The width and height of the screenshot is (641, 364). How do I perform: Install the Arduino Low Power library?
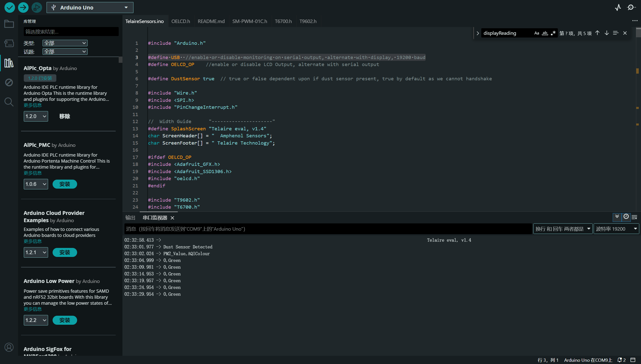(65, 320)
